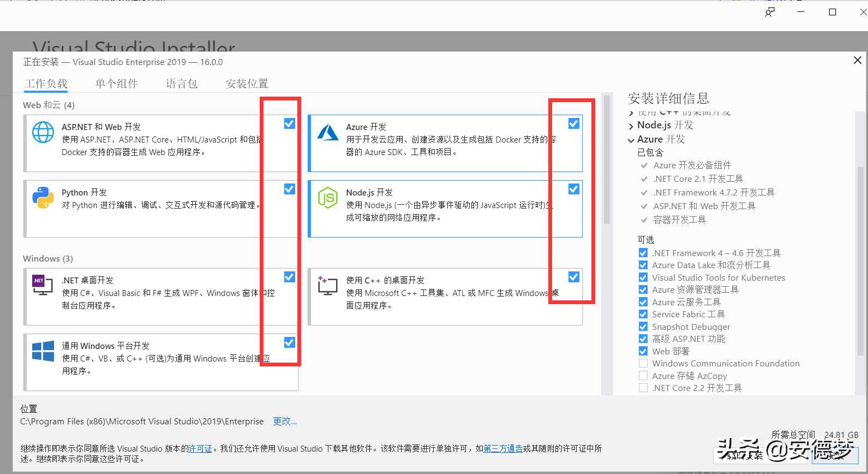
Task: Click 容器开发工具 included item
Action: (x=680, y=220)
